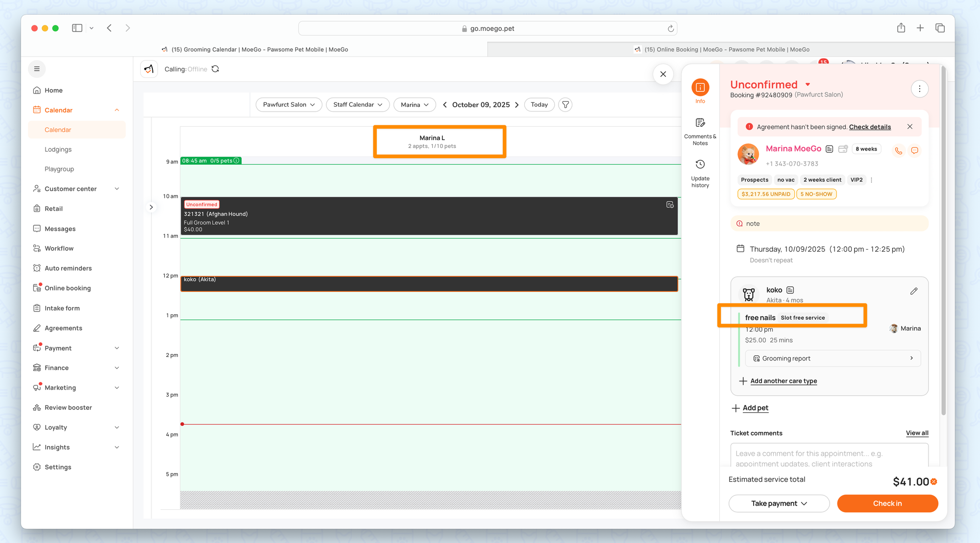Click the Check in button
Viewport: 980px width, 543px height.
coord(887,503)
